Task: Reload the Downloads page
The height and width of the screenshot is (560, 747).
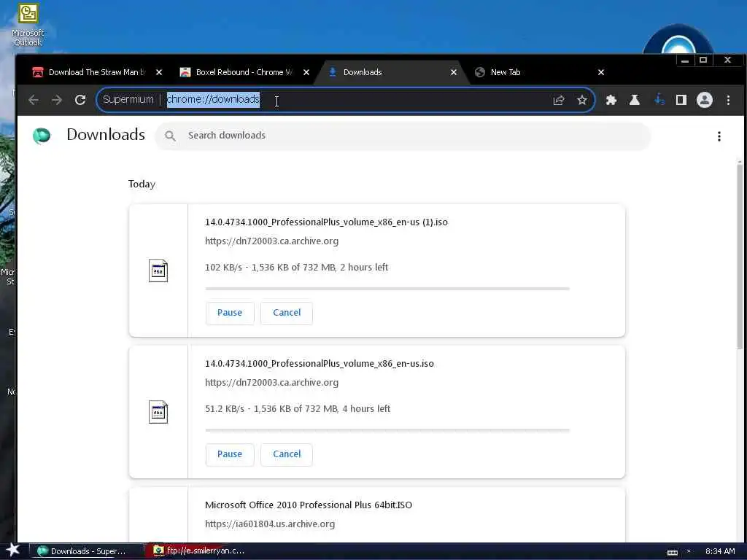Action: coord(80,100)
